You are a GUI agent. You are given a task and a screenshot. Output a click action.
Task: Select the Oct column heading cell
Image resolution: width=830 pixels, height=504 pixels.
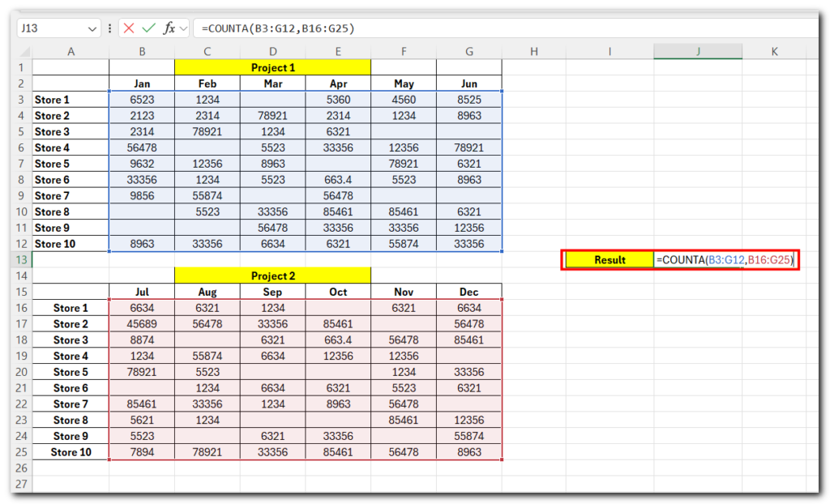pos(338,292)
